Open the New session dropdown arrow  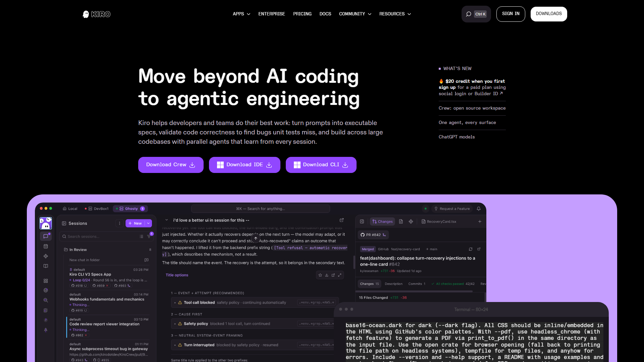click(148, 223)
